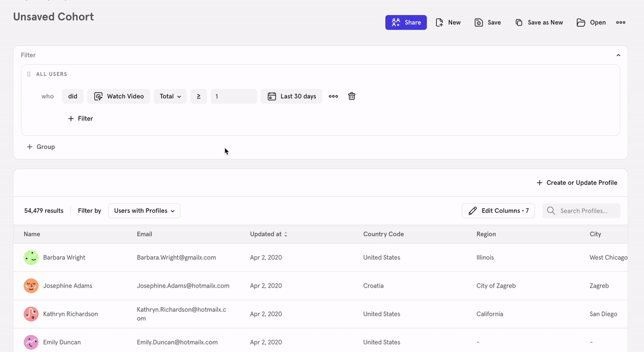
Task: Click the pencil icon next to Edit Columns
Action: coord(472,210)
